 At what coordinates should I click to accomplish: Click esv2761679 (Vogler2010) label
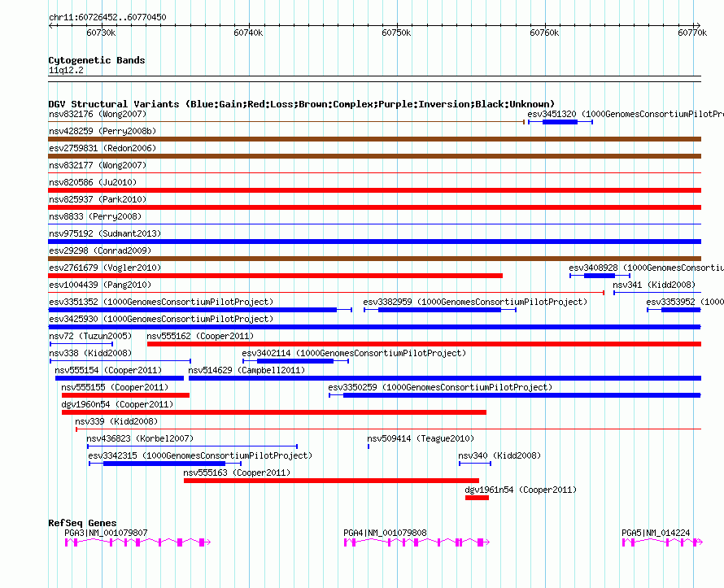coord(105,268)
